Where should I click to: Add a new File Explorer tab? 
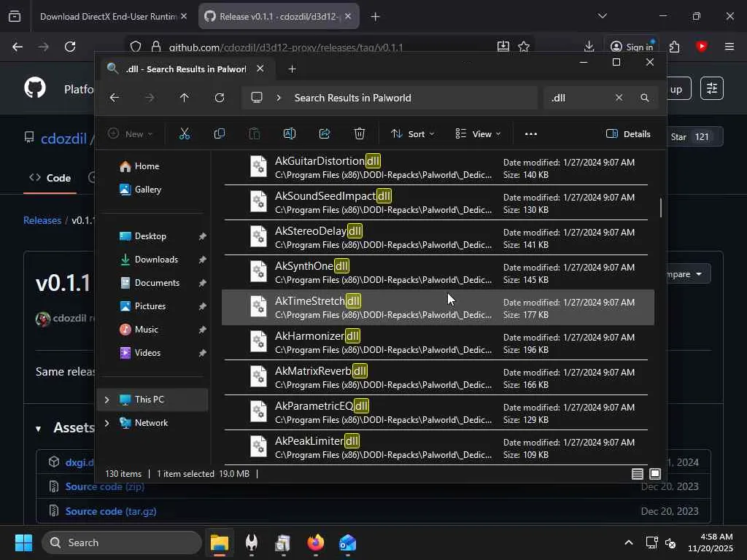click(x=292, y=69)
